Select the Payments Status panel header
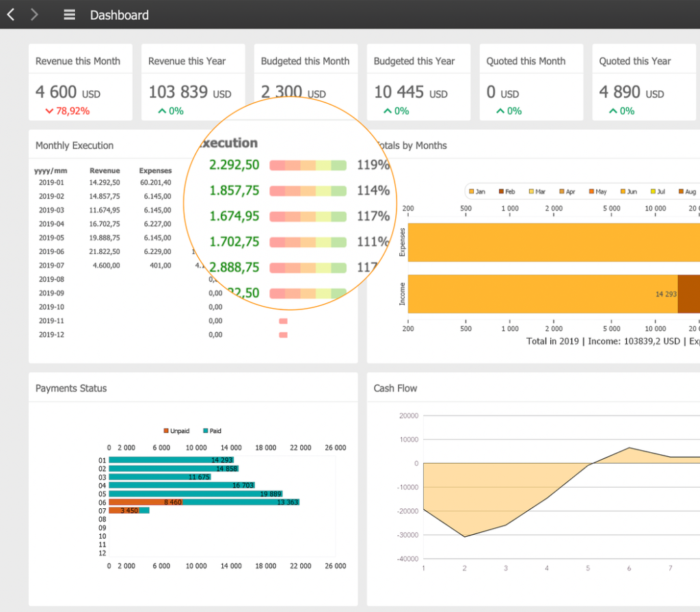Screen dimensions: 700x612 pos(71,388)
